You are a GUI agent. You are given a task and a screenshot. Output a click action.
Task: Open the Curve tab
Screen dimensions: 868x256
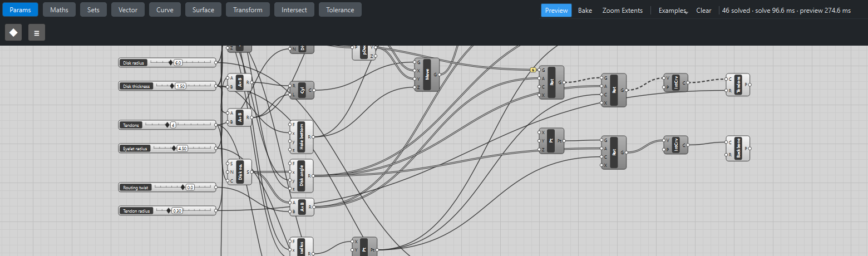pos(165,9)
